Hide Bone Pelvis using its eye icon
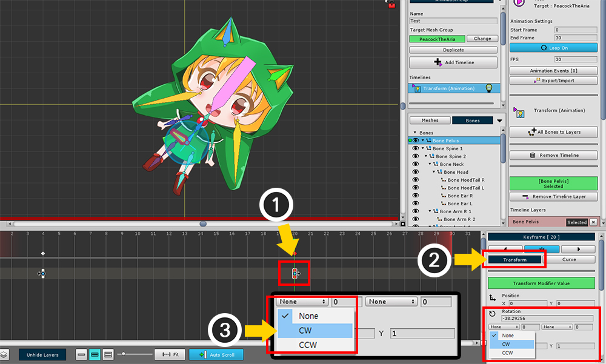Viewport: 606px width, 364px height. coord(416,141)
